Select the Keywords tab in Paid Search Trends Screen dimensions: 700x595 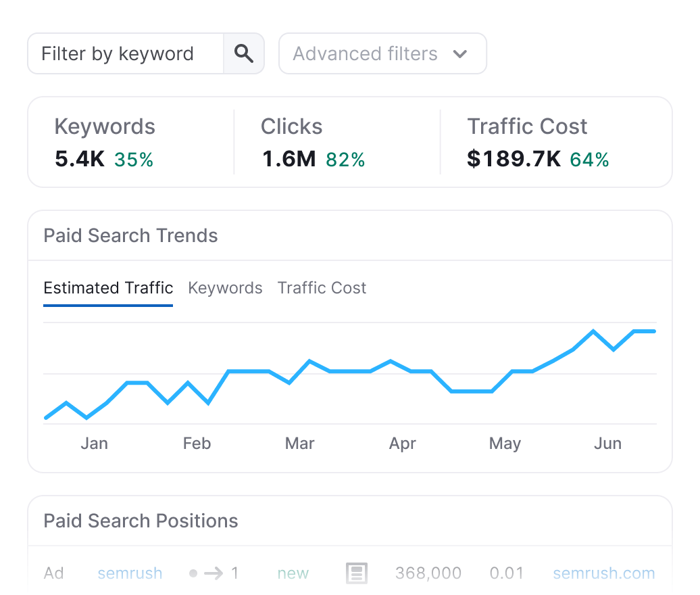click(x=225, y=288)
